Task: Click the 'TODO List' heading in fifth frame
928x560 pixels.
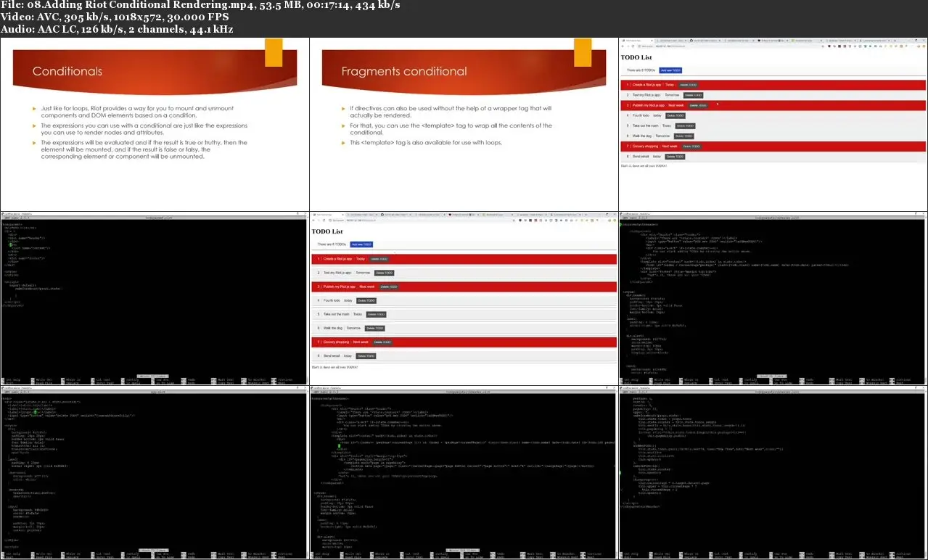Action: tap(327, 231)
